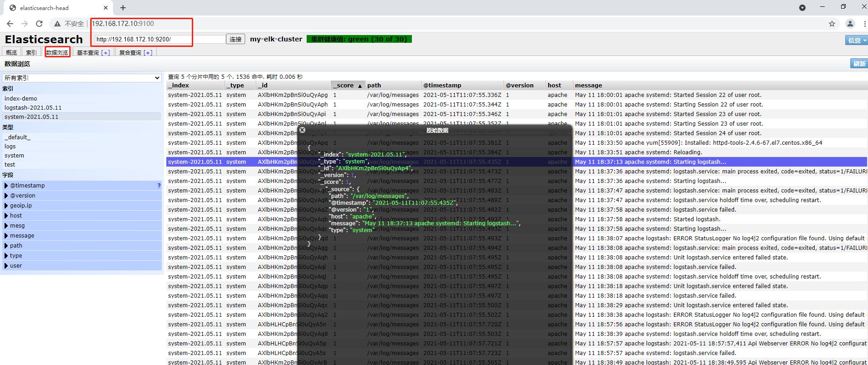Click the 刷新 refresh button
Image resolution: width=868 pixels, height=365 pixels.
[859, 64]
